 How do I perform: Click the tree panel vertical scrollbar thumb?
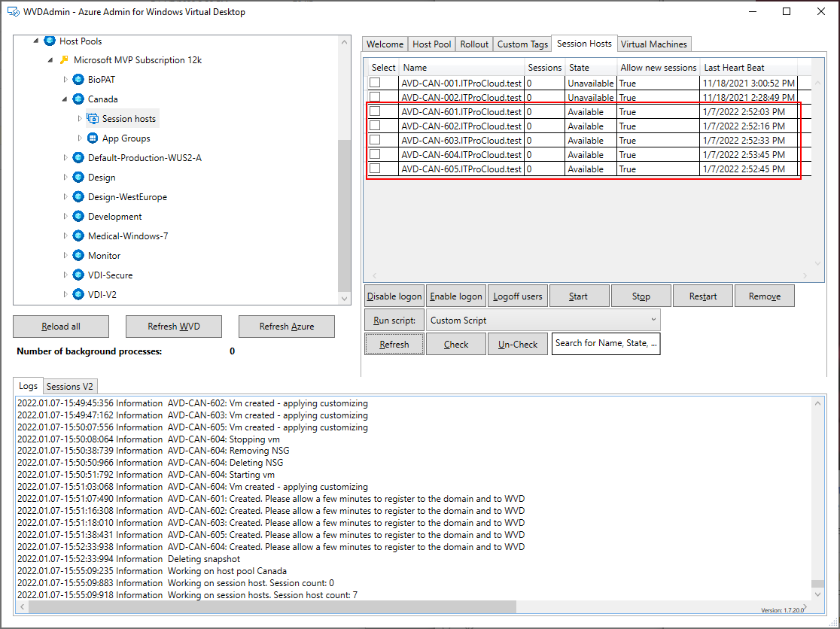(345, 214)
